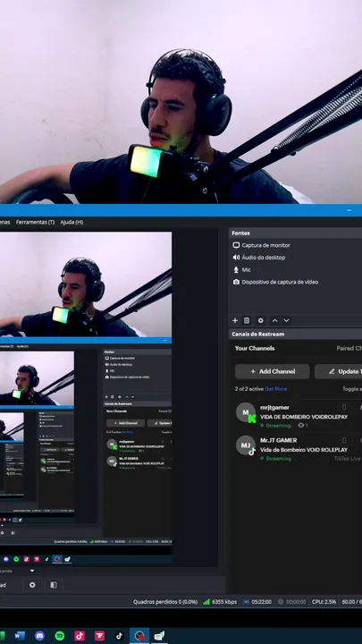Open the Ferramentas (T) menu
Image resolution: width=362 pixels, height=644 pixels.
tap(35, 222)
